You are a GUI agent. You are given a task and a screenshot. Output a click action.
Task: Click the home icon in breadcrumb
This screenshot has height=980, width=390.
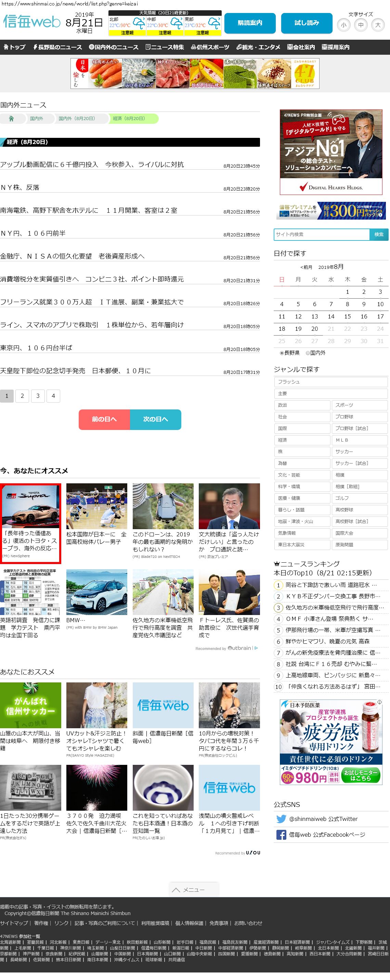coord(11,119)
